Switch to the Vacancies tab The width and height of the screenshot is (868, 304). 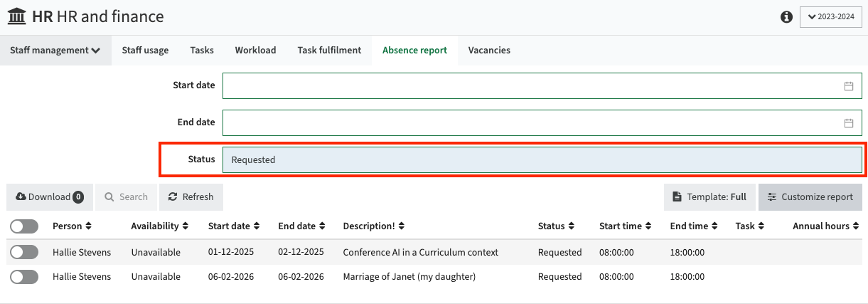coord(489,51)
